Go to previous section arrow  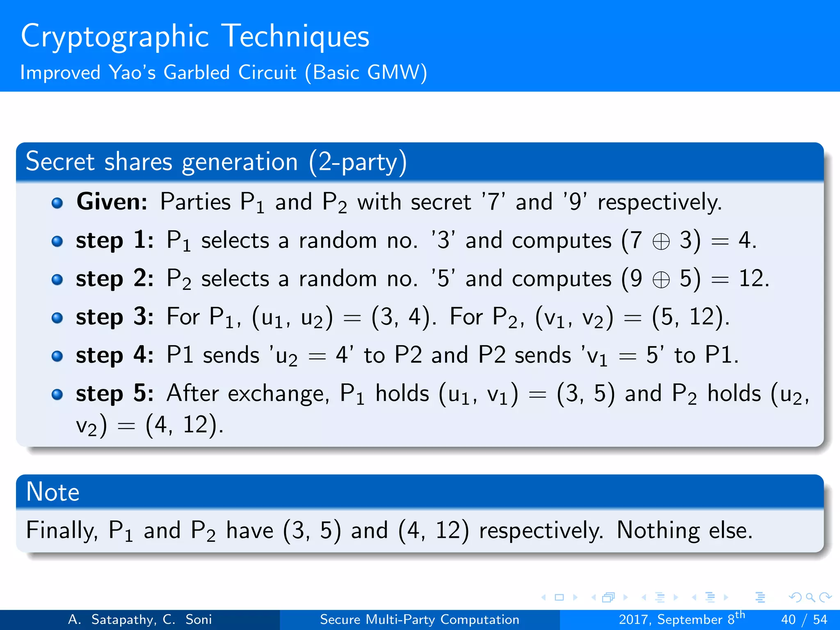click(x=694, y=598)
